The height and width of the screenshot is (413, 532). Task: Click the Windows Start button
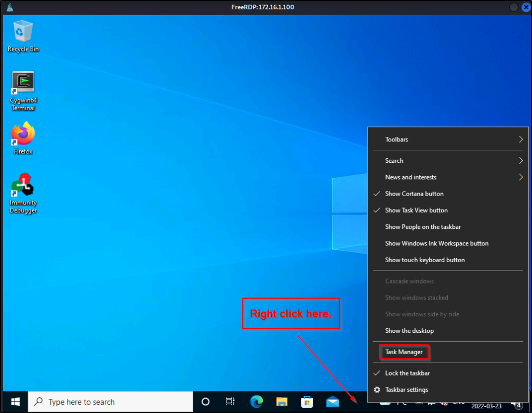pyautogui.click(x=16, y=402)
